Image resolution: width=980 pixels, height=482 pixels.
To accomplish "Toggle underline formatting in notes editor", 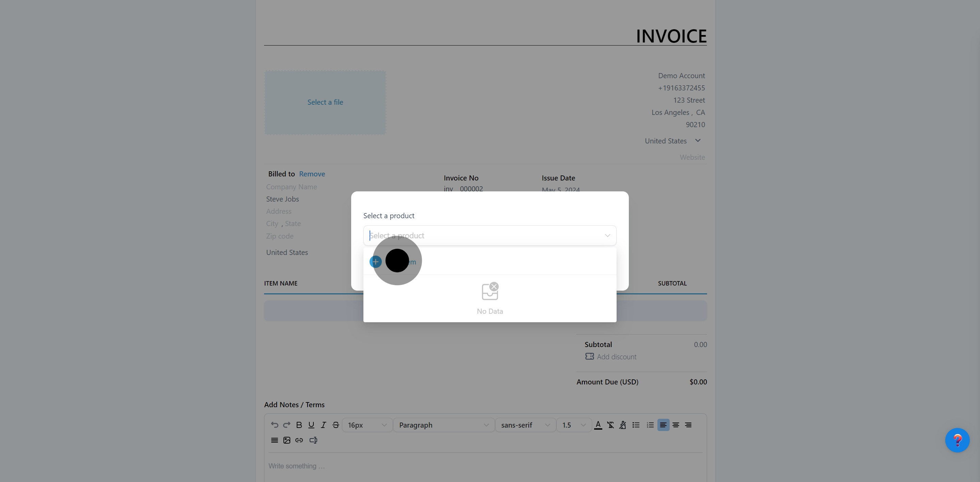I will [311, 425].
